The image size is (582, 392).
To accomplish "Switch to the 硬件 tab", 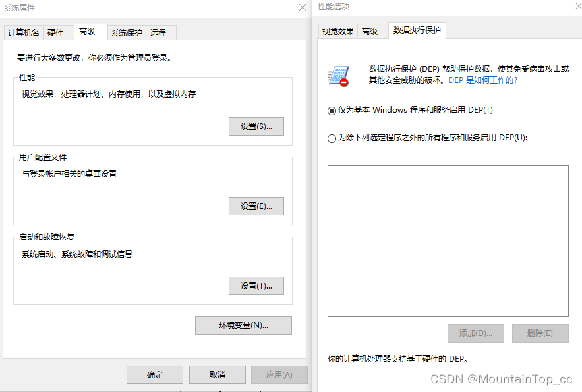I will [57, 32].
